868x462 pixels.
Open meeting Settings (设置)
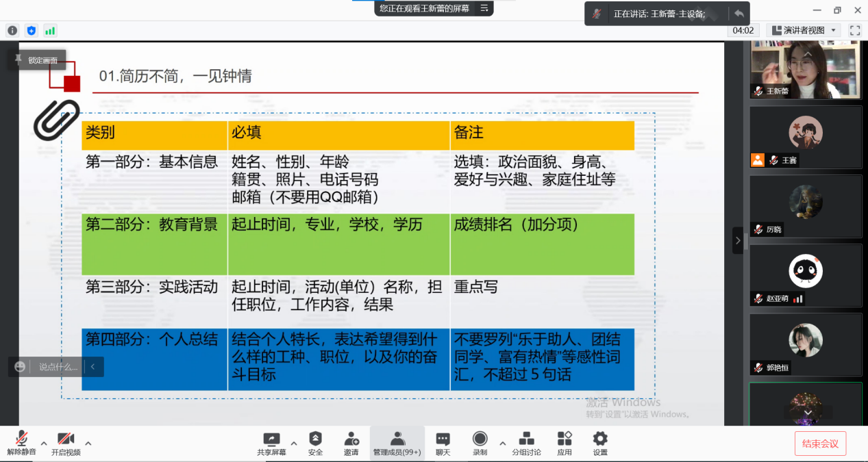pyautogui.click(x=600, y=443)
